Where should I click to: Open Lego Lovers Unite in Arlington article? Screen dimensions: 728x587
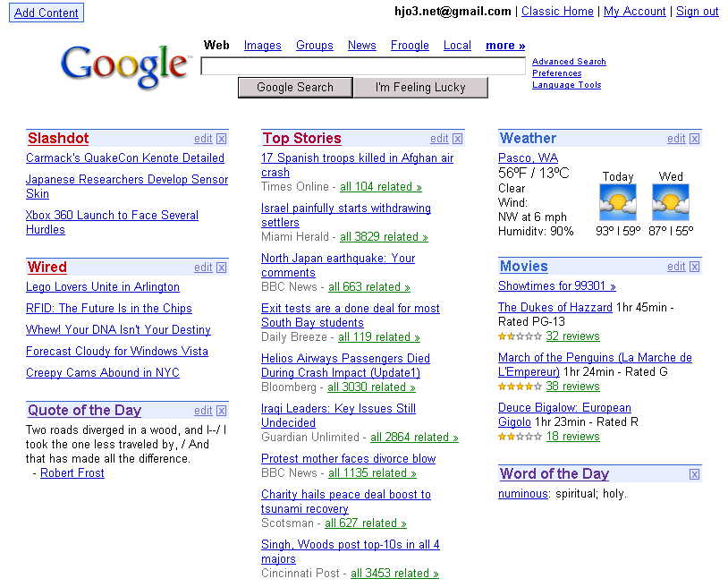[103, 287]
